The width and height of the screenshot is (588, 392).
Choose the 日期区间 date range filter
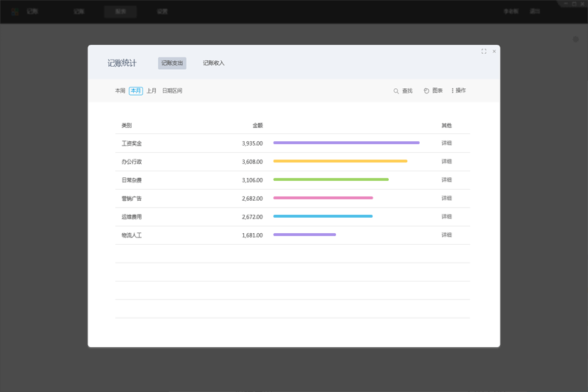click(172, 90)
